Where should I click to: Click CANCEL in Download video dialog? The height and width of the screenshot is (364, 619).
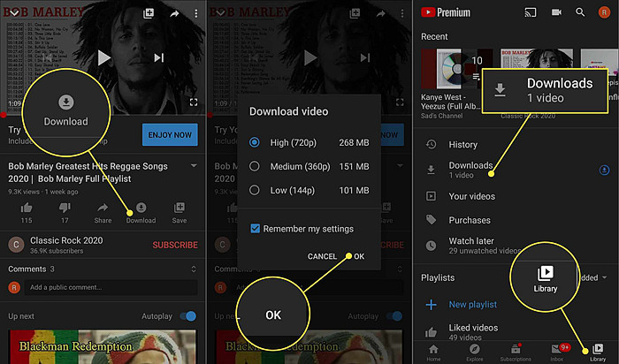[x=322, y=256]
